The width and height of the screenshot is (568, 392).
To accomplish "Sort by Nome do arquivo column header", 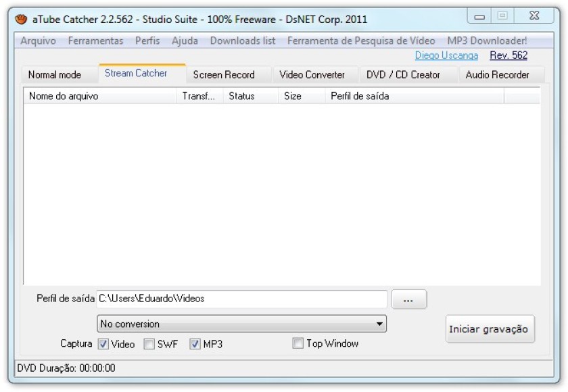I will coord(100,96).
